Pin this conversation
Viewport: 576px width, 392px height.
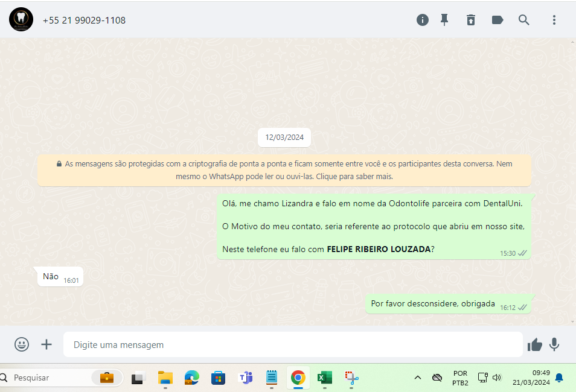pos(444,20)
